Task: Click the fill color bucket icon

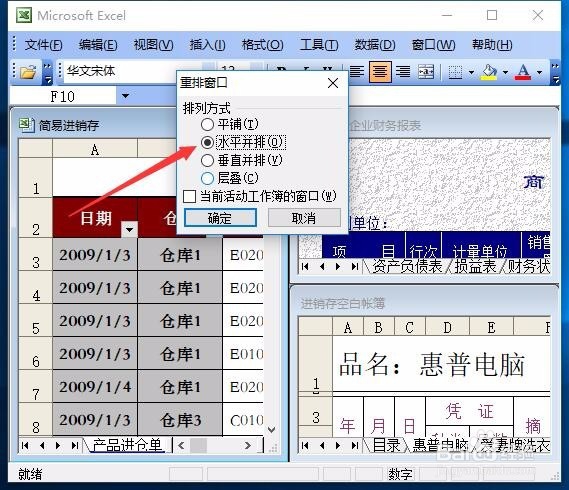Action: (489, 72)
